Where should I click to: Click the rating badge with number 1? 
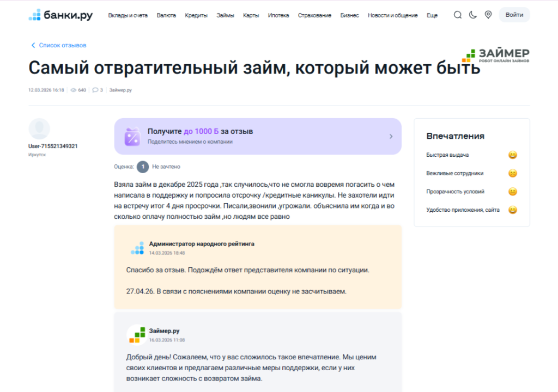(143, 167)
